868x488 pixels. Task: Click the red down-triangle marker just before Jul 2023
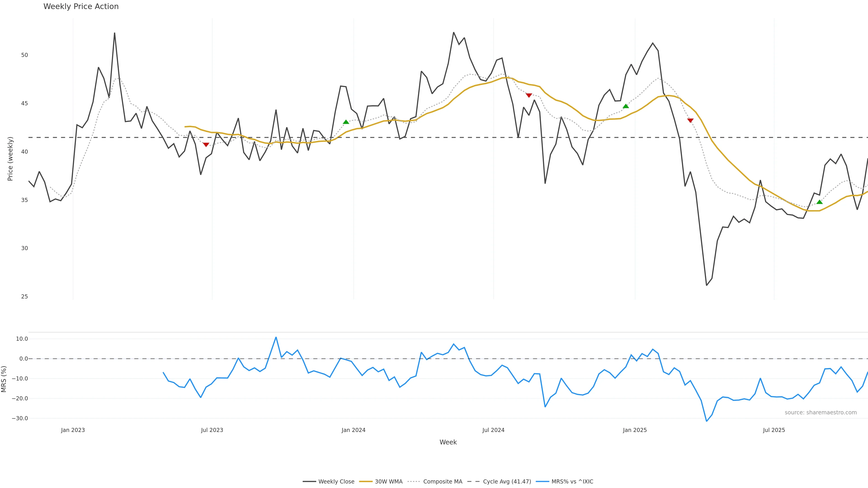point(206,145)
